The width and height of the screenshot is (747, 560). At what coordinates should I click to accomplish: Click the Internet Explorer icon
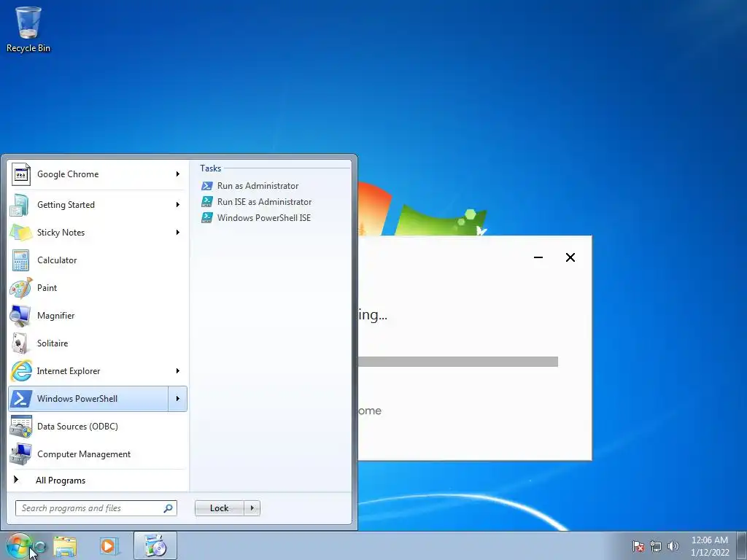pos(21,371)
